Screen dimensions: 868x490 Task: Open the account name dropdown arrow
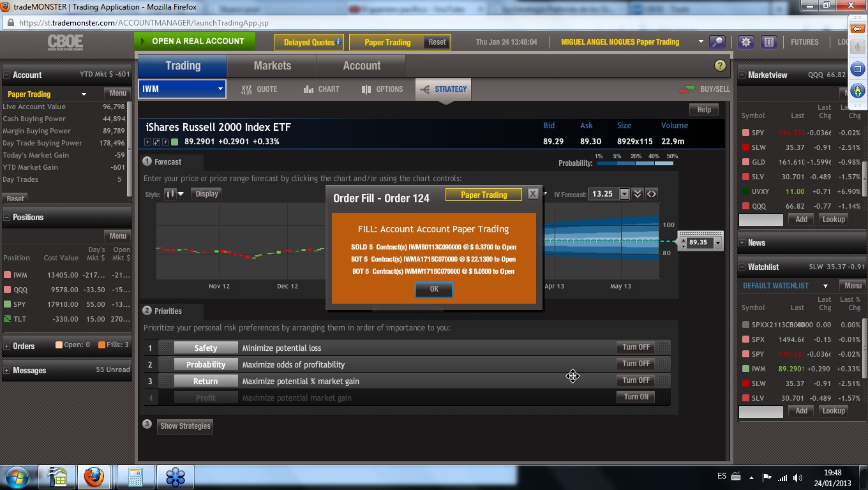tap(701, 42)
